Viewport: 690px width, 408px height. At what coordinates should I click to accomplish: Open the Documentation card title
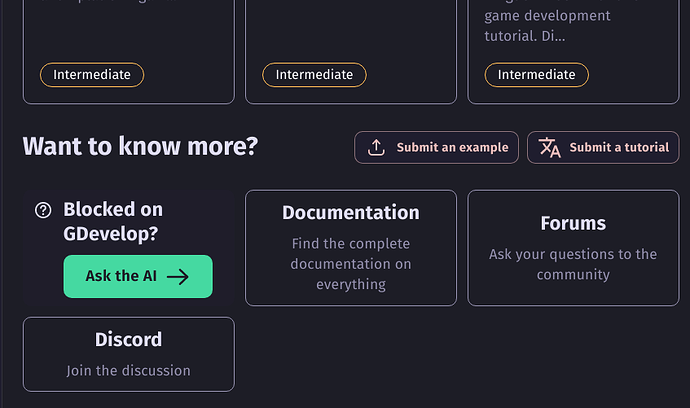click(x=350, y=213)
